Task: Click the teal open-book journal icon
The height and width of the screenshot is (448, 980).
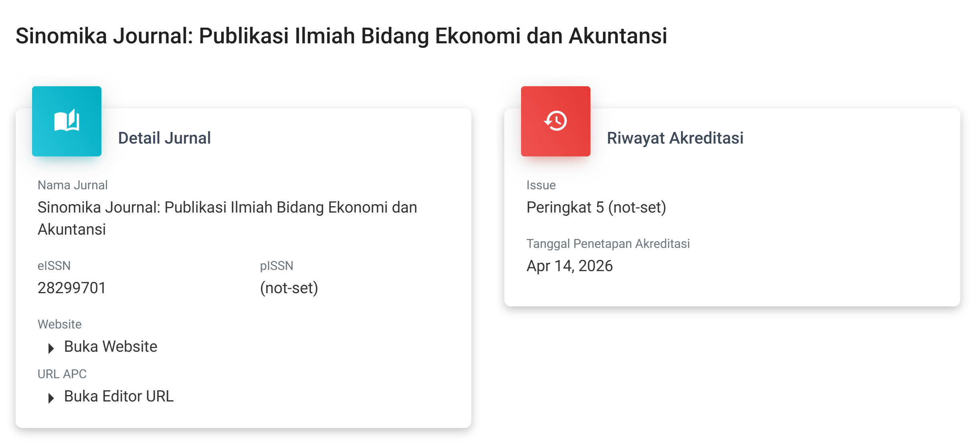Action: pyautogui.click(x=67, y=121)
